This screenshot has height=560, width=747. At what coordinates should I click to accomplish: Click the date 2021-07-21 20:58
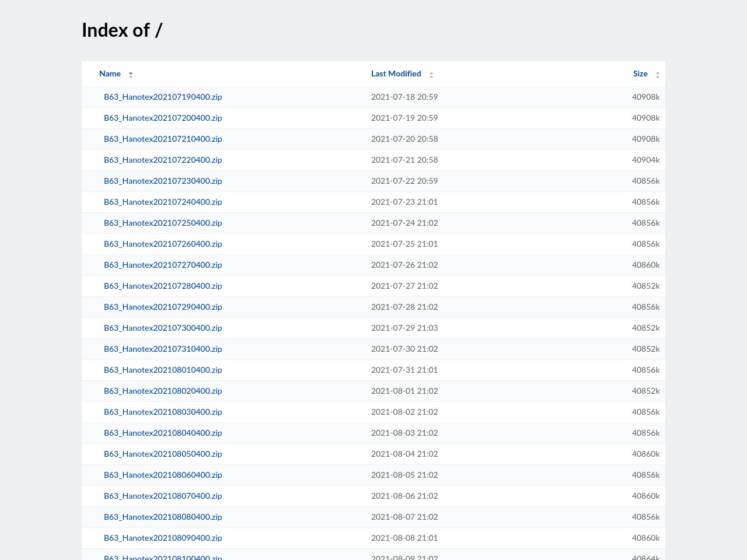[404, 160]
